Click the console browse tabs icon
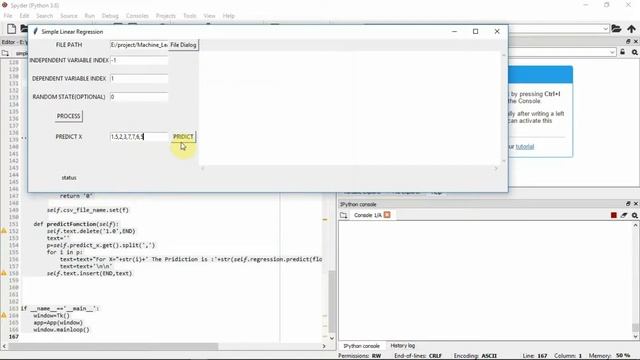The image size is (640, 360). (344, 215)
